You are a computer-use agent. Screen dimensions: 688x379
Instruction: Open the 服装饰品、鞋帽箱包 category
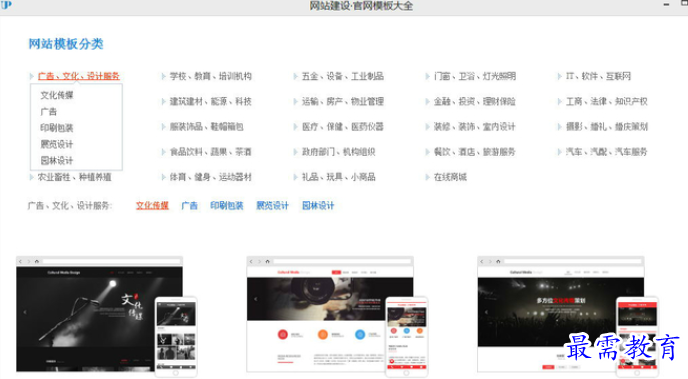point(207,127)
